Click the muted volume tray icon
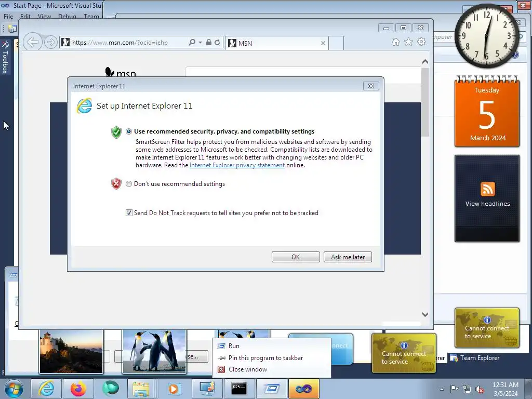 tap(480, 389)
